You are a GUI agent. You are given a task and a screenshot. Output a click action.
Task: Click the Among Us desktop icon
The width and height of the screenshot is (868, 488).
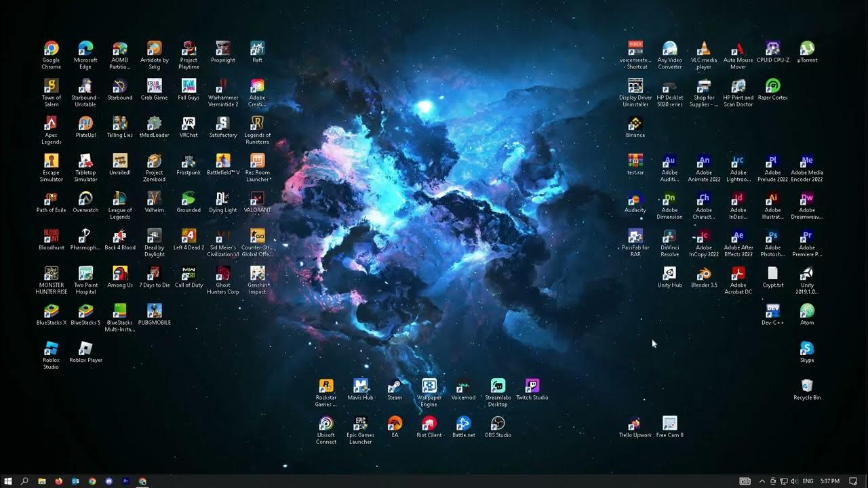point(120,277)
